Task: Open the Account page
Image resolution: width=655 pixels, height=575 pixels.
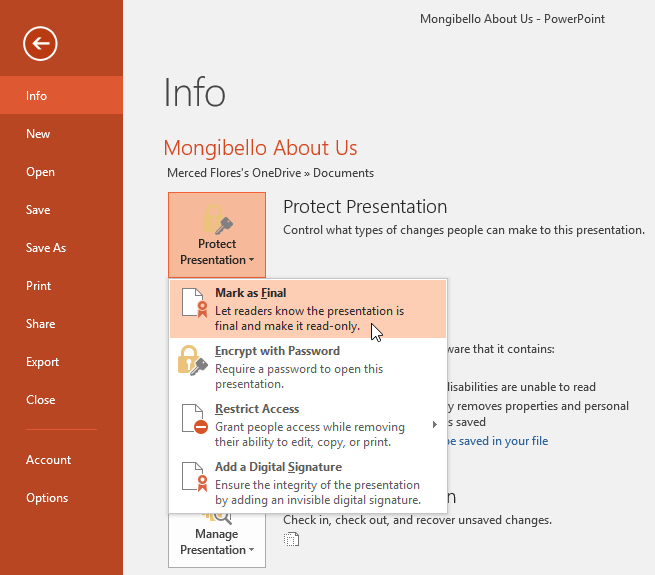Action: click(49, 460)
